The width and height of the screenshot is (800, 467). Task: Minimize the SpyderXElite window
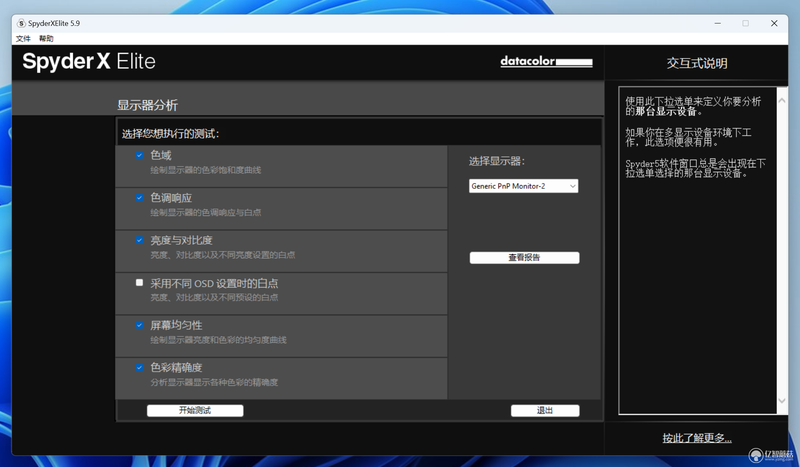[x=717, y=23]
